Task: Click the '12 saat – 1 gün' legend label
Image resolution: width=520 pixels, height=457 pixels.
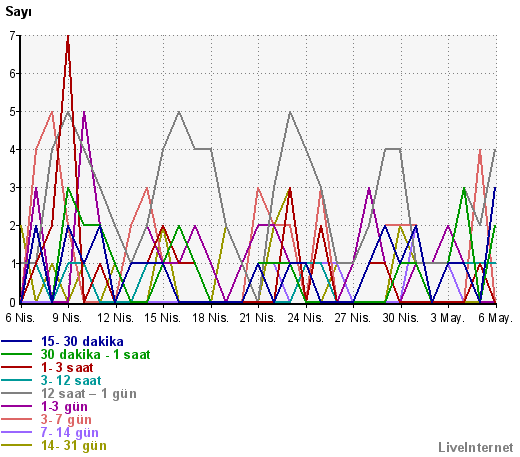Action: click(x=89, y=394)
